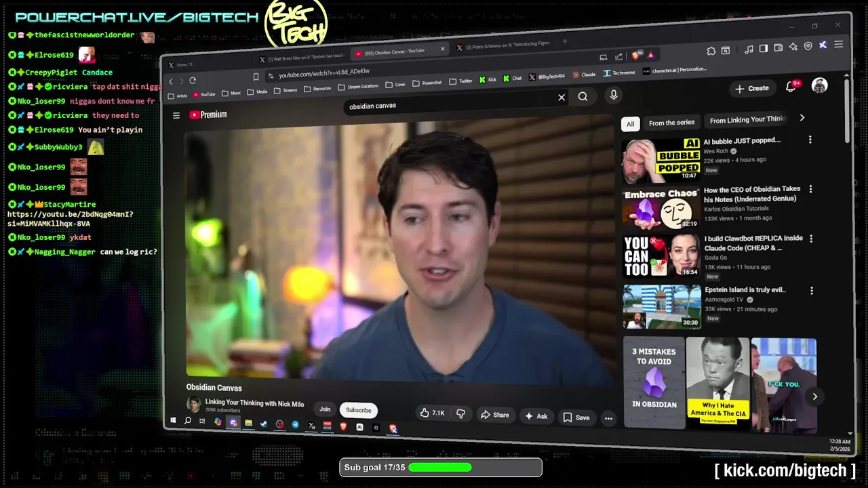The image size is (868, 488).
Task: Open the Music bookmark folder
Action: (x=231, y=93)
